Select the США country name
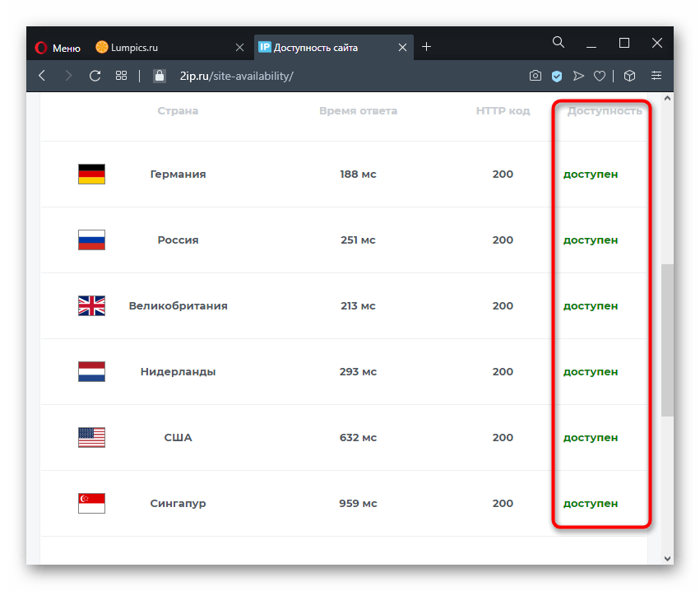The height and width of the screenshot is (591, 700). tap(178, 437)
